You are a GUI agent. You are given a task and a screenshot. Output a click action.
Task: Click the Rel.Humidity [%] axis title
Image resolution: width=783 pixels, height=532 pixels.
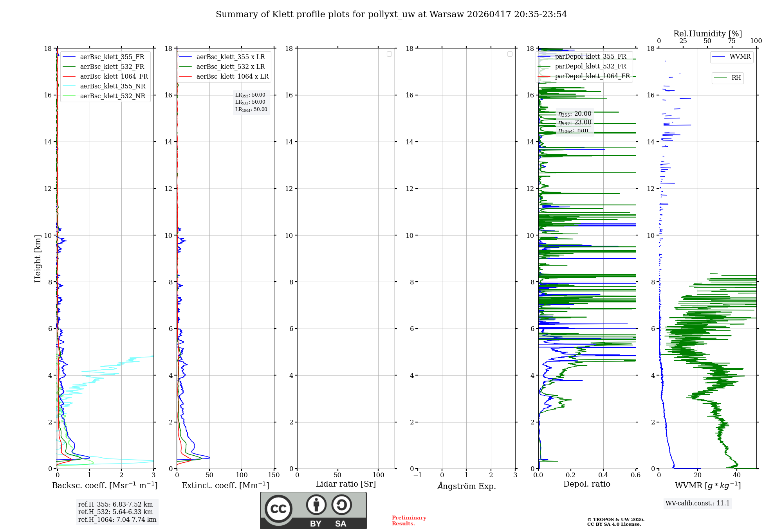click(x=707, y=34)
